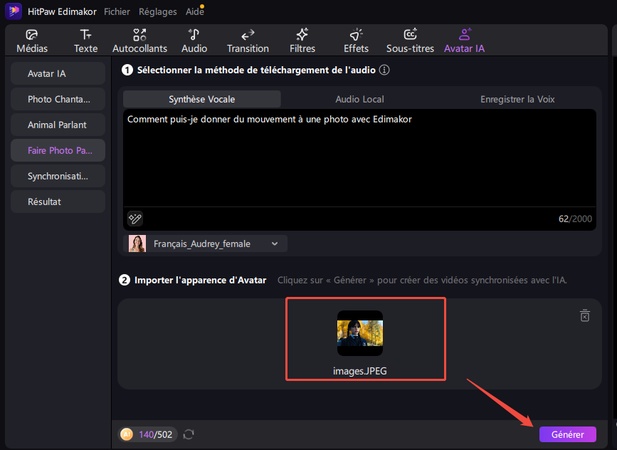Select Animal Parlant in sidebar
Screen dimensions: 617x450
point(58,125)
